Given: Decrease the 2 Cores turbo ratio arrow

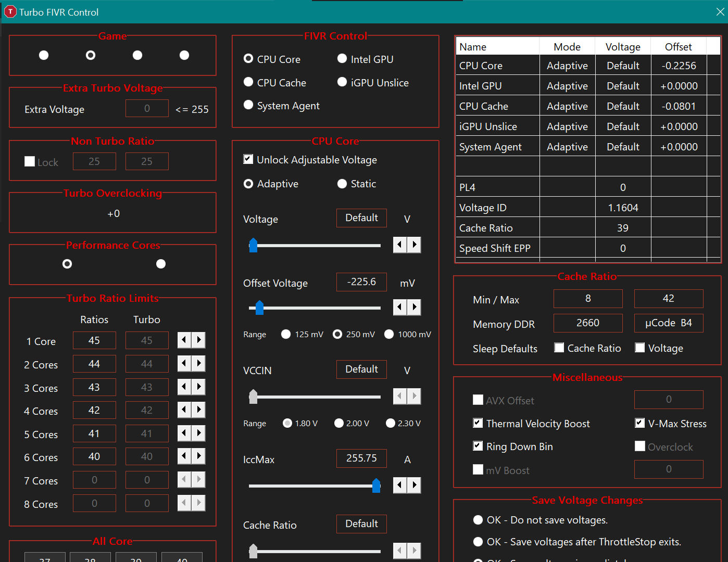Looking at the screenshot, I should point(184,363).
